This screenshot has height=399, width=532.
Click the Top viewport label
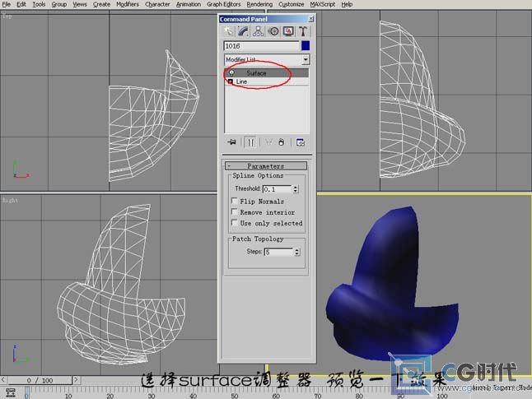click(x=7, y=16)
